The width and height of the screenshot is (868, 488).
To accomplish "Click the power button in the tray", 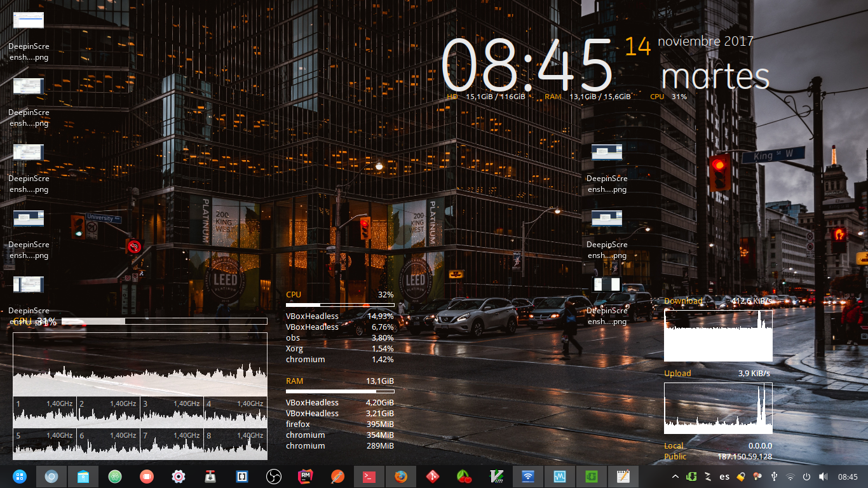I will click(807, 477).
